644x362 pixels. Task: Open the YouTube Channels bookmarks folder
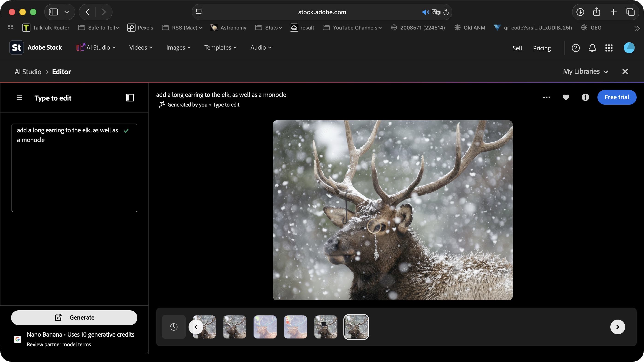tap(352, 28)
